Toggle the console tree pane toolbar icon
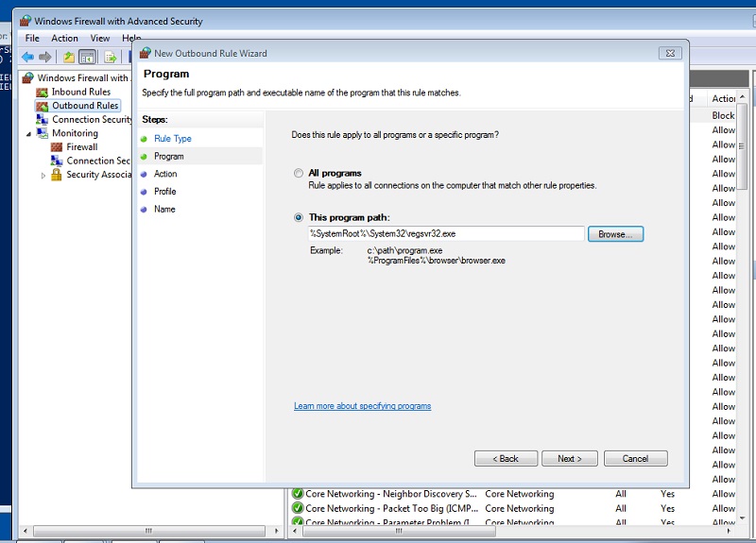 point(87,58)
